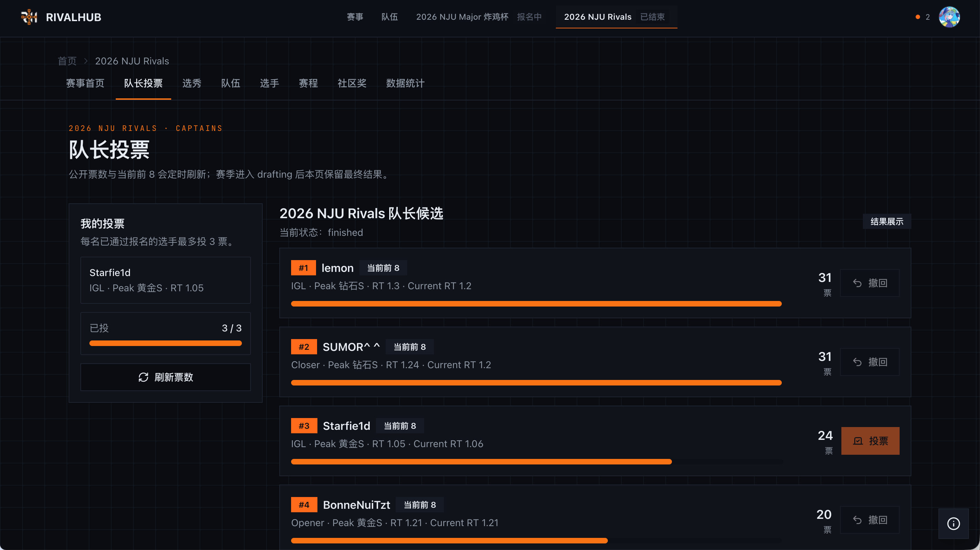This screenshot has height=550, width=980.
Task: Switch to the 选秀 tab
Action: coord(192,83)
